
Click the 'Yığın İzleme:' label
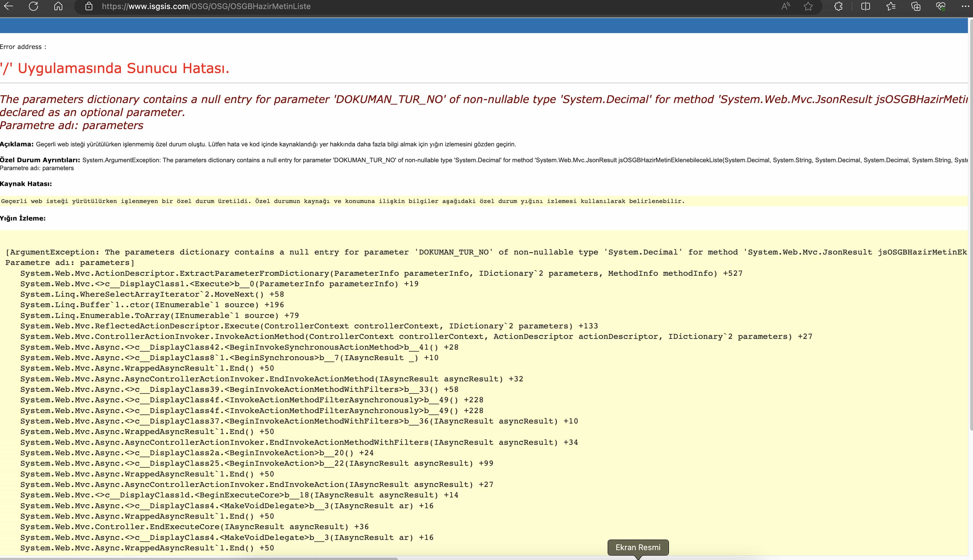tap(23, 218)
